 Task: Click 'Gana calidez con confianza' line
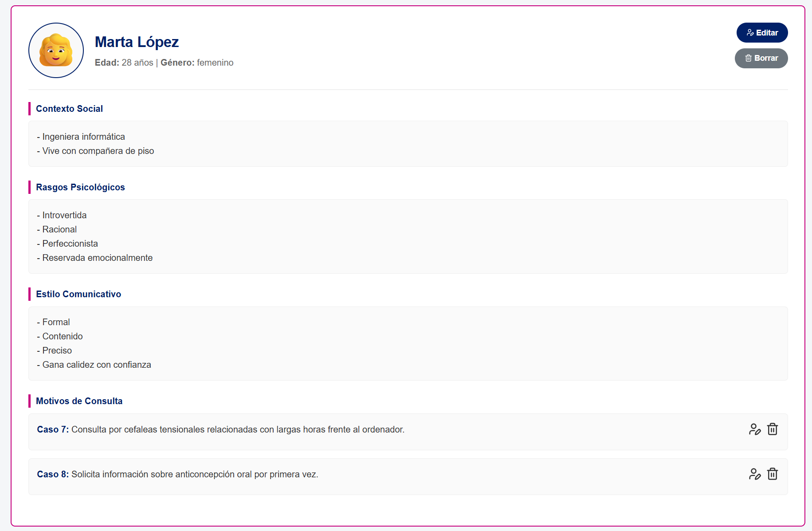click(94, 365)
